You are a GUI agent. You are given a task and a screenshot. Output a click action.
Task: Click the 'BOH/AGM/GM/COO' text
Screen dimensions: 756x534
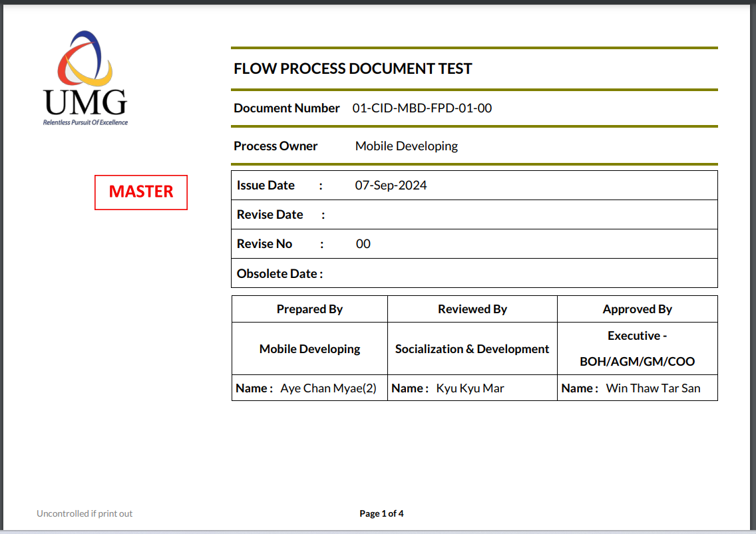click(x=637, y=362)
